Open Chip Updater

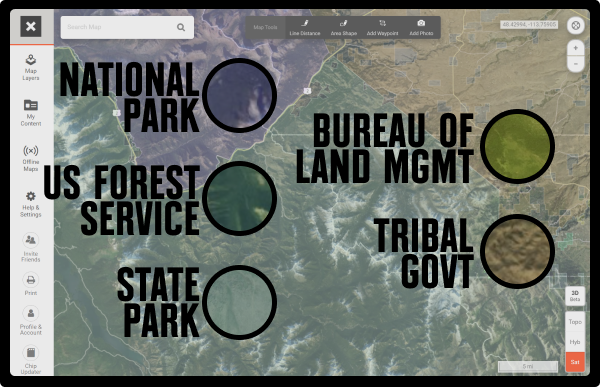tap(31, 360)
